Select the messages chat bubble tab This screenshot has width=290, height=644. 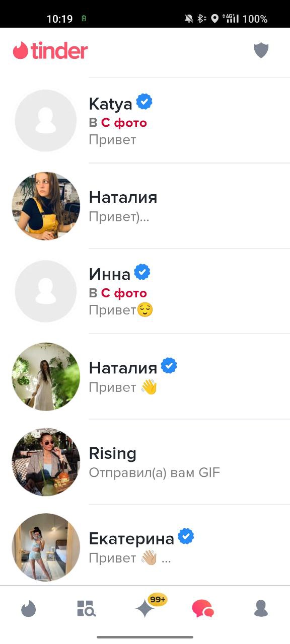point(203,609)
